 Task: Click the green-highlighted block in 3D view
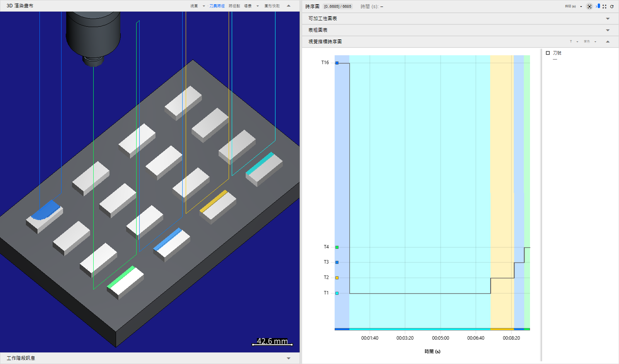125,282
